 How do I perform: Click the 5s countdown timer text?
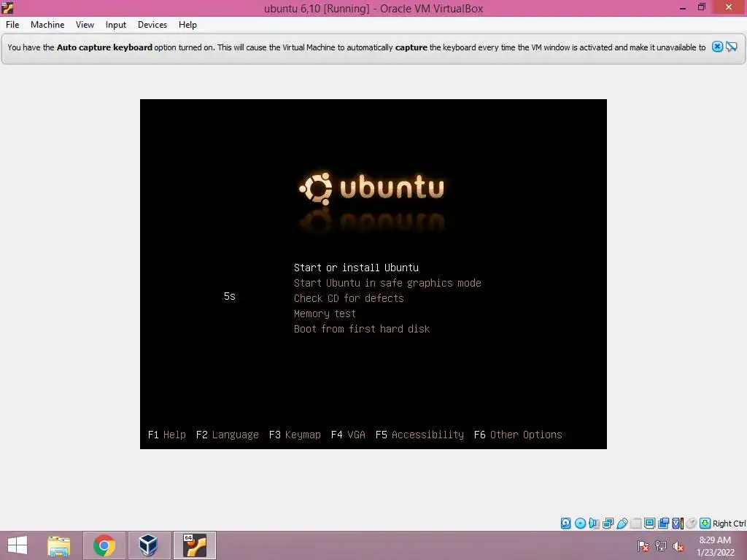[230, 296]
